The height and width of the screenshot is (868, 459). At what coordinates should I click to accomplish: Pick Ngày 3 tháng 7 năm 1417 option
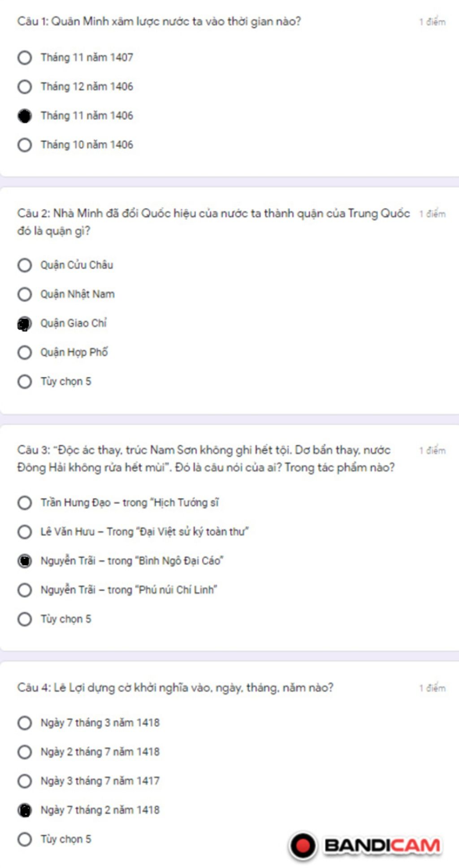point(25,781)
